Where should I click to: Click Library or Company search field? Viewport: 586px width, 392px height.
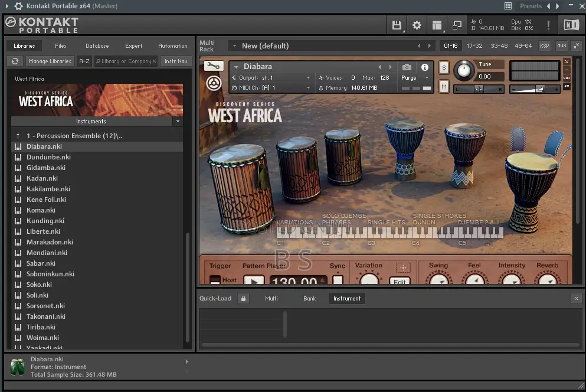[x=126, y=61]
